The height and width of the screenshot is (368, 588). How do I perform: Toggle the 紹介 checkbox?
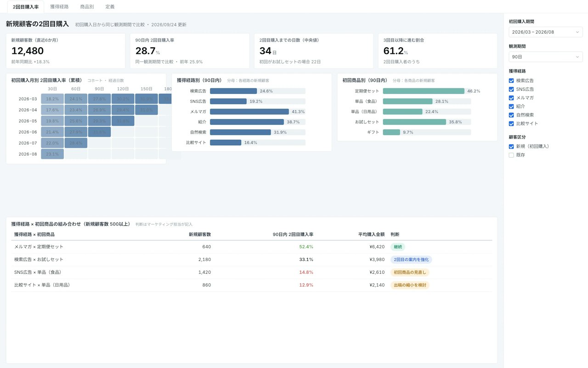(x=511, y=106)
